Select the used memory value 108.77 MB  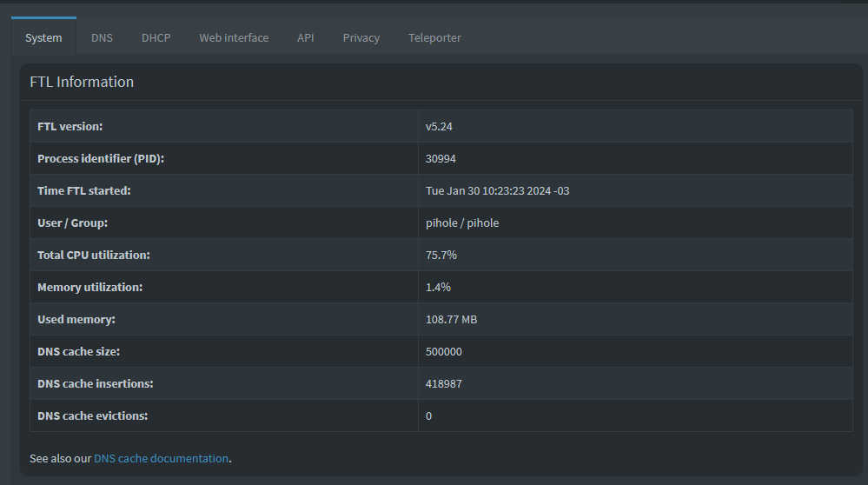pyautogui.click(x=451, y=320)
